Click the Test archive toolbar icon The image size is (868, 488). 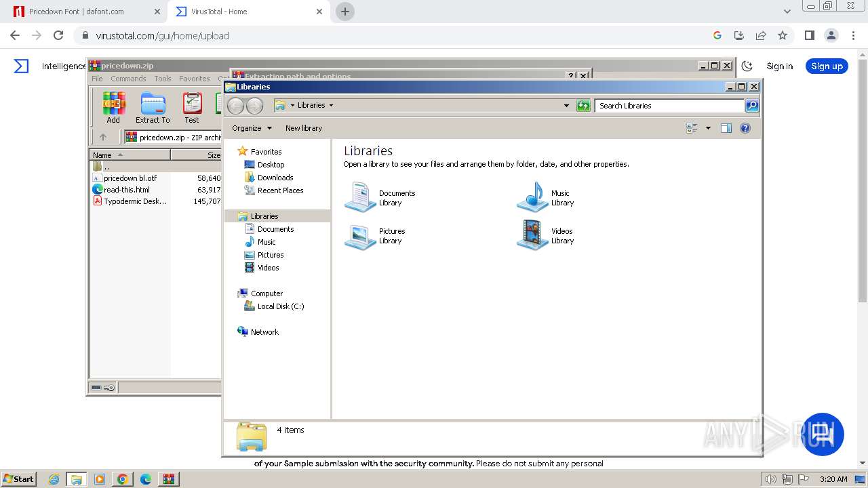tap(192, 108)
